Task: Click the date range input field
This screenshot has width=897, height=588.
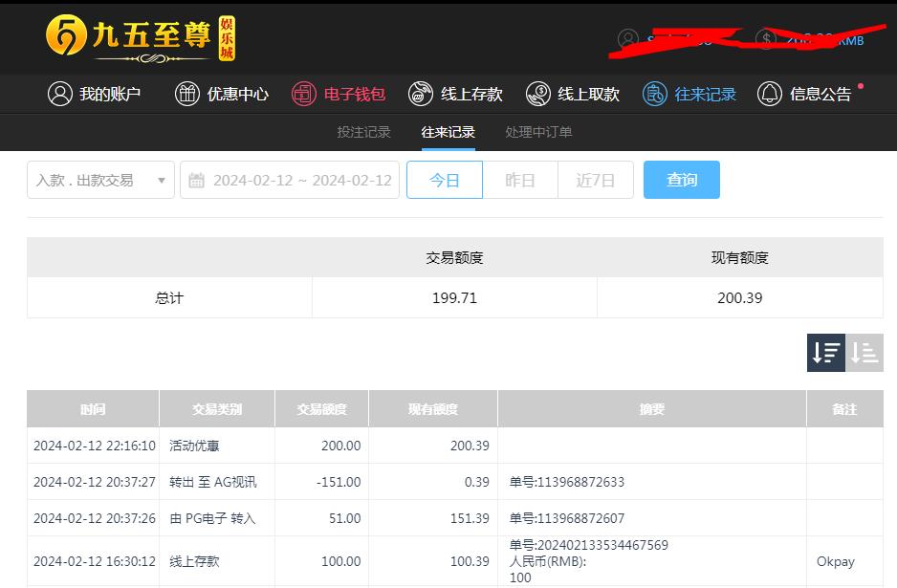Action: pos(290,180)
